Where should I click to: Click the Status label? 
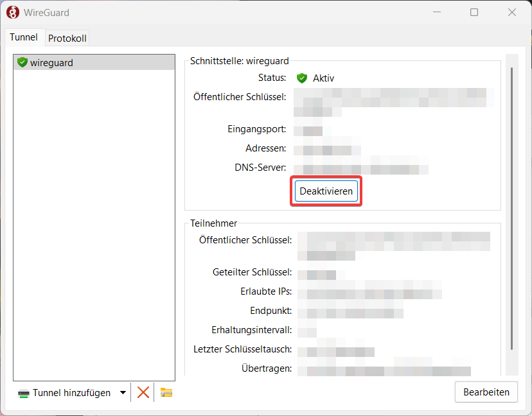point(272,78)
